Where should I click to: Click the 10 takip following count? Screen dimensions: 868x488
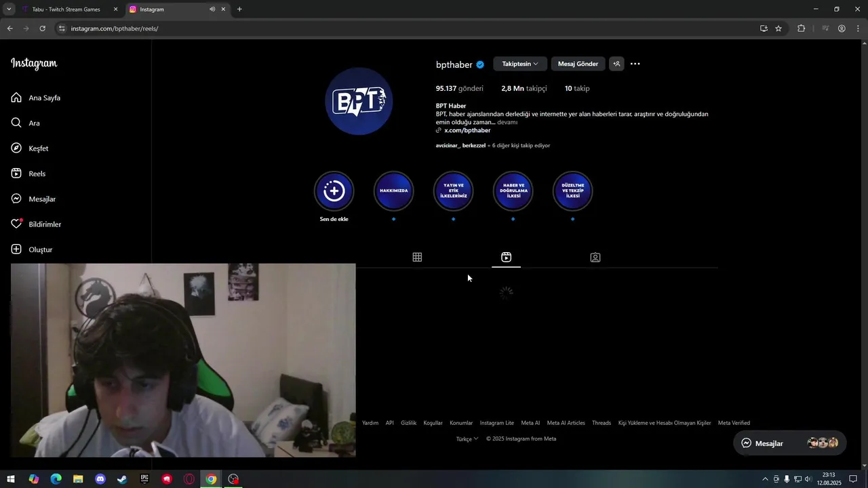[x=577, y=88]
